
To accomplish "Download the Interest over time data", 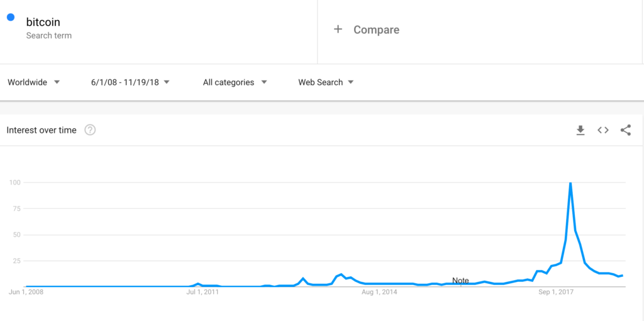I will [x=580, y=130].
